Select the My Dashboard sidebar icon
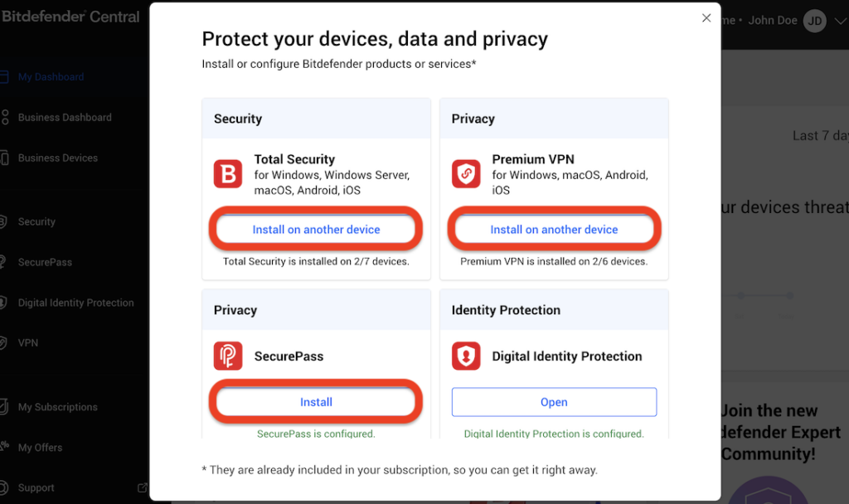This screenshot has height=504, width=849. click(x=7, y=76)
